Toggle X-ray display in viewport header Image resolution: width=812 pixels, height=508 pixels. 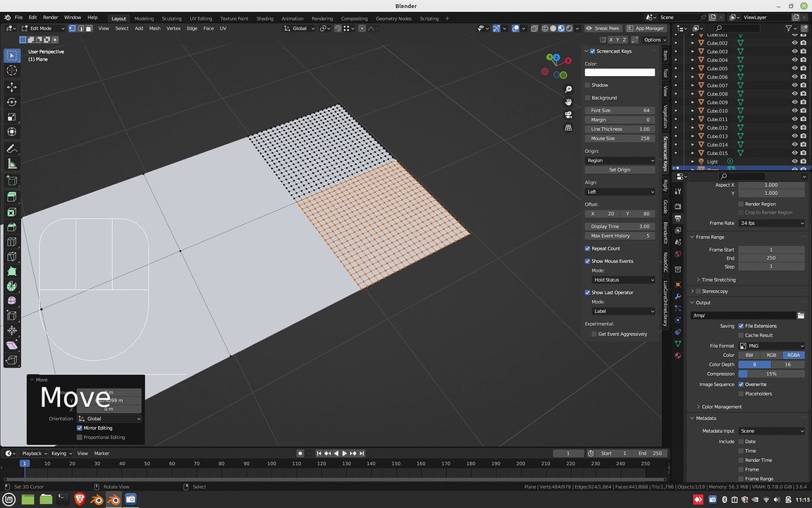534,28
